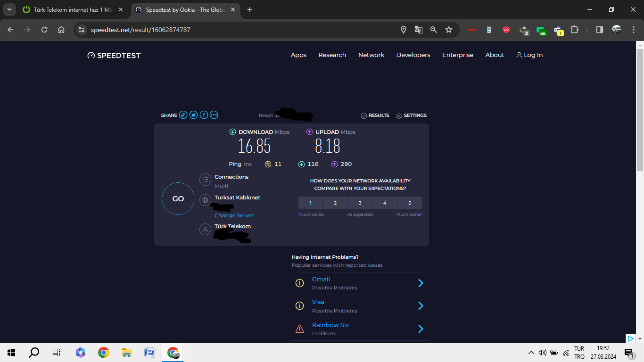Open Windows Start menu

click(x=11, y=352)
